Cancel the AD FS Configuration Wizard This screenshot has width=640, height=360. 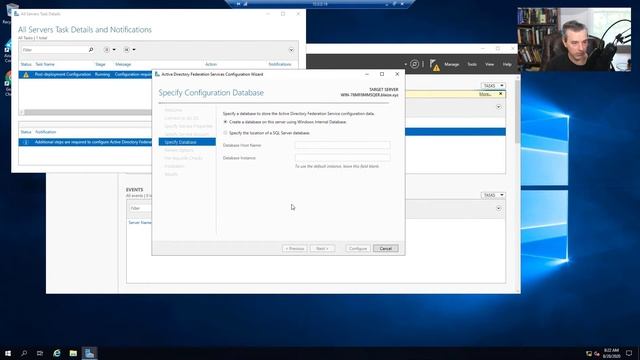(x=385, y=248)
